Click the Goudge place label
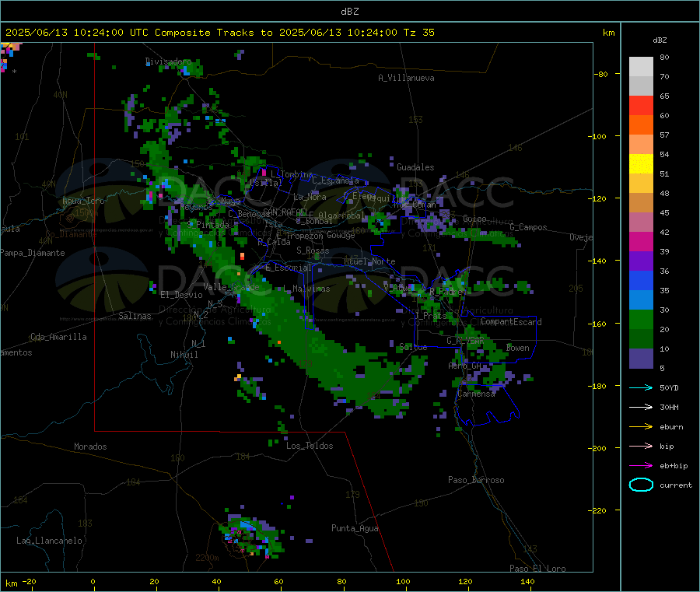 (341, 235)
